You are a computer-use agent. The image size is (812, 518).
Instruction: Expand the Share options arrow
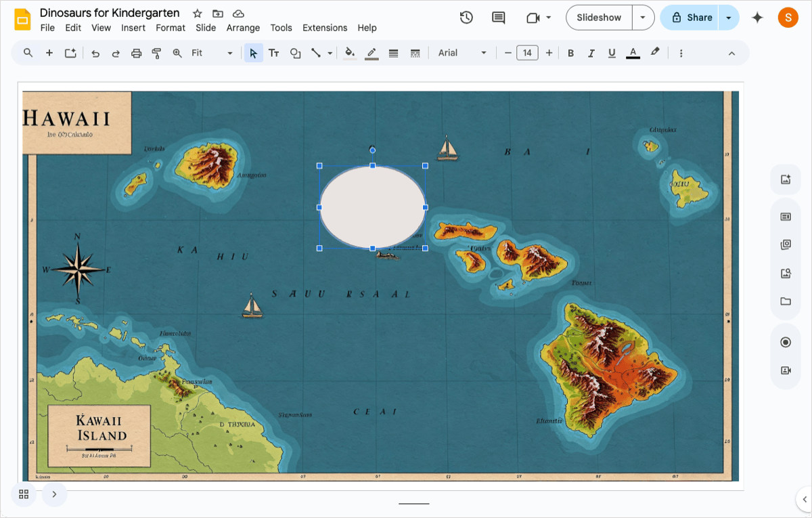729,18
